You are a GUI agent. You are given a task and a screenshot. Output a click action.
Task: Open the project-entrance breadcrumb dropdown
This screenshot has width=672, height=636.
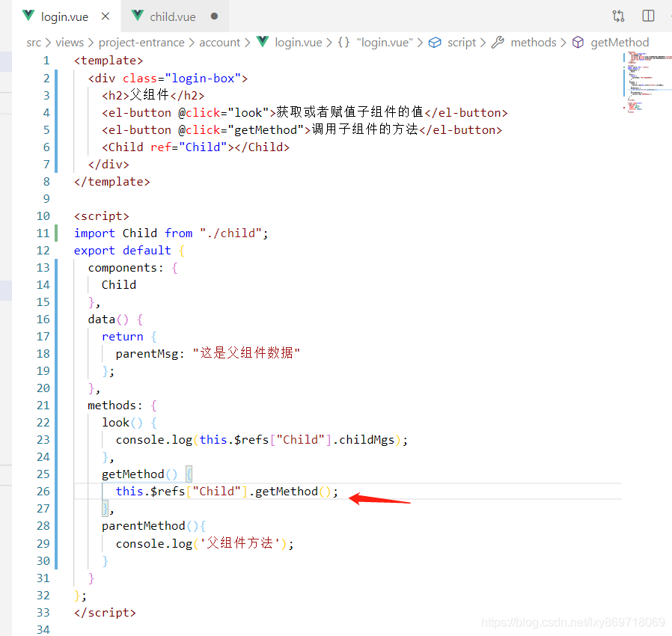pos(141,43)
